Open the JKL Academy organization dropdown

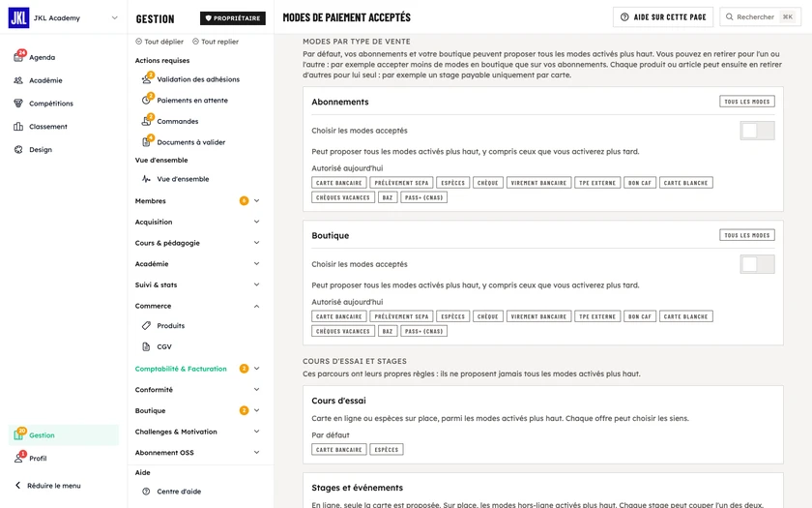point(114,17)
